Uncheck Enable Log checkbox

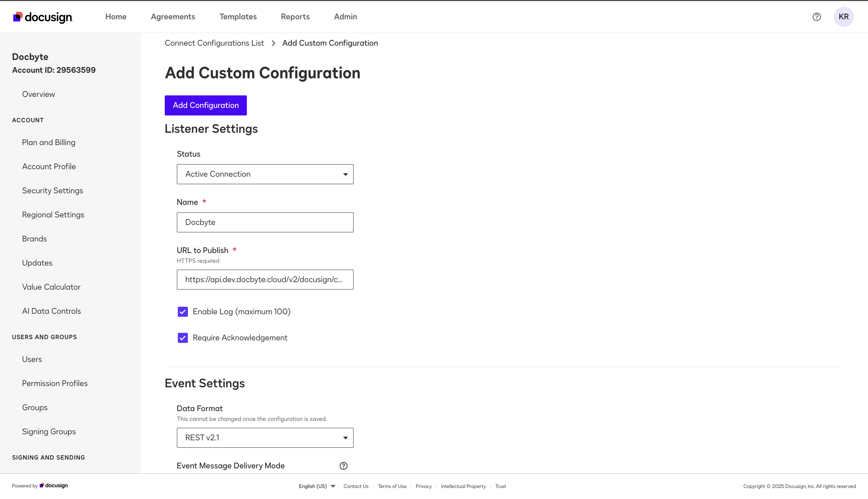point(183,311)
